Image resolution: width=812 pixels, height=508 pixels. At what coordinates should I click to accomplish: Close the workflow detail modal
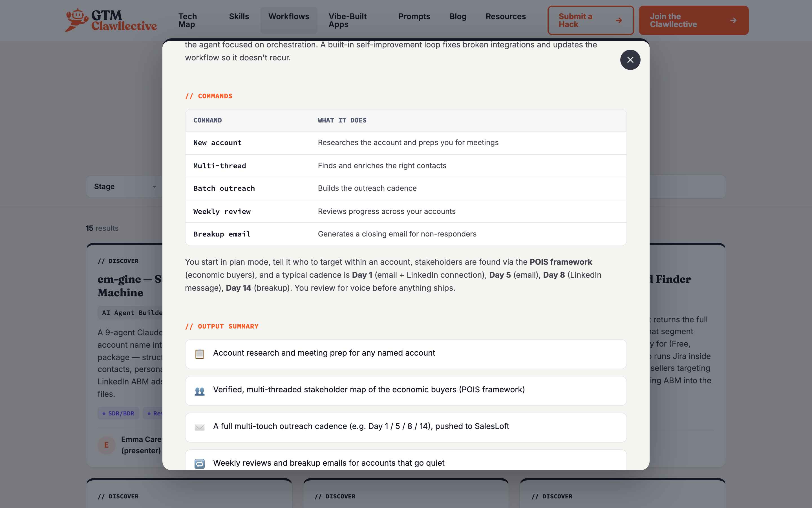tap(630, 60)
